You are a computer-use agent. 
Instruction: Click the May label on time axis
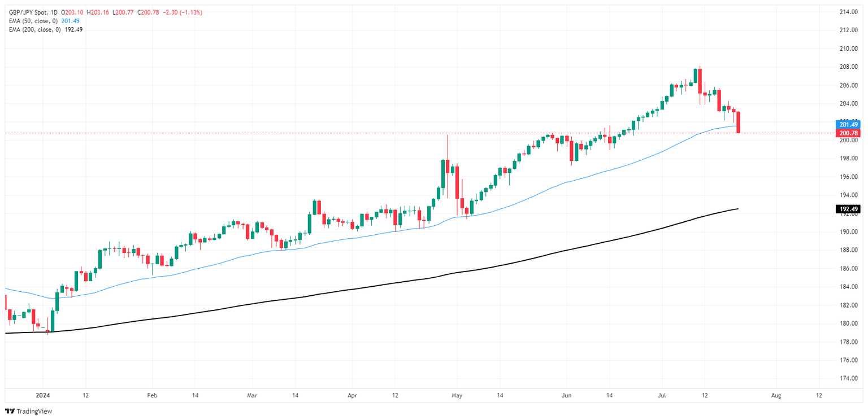click(x=457, y=396)
